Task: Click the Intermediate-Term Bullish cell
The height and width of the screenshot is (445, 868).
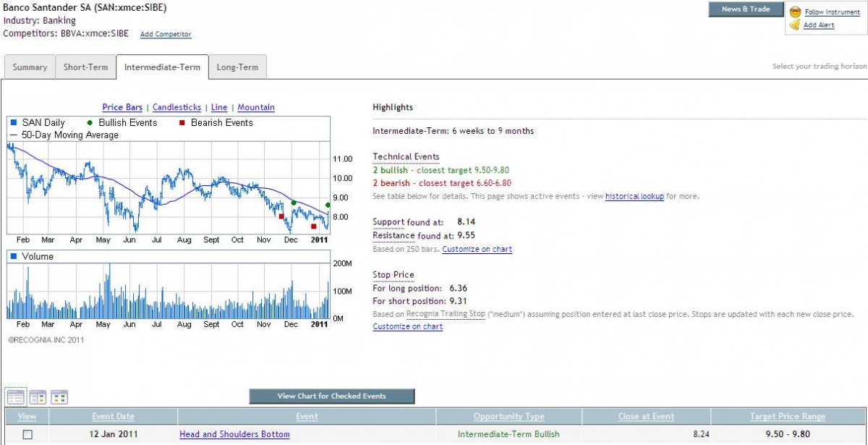Action: click(x=509, y=434)
